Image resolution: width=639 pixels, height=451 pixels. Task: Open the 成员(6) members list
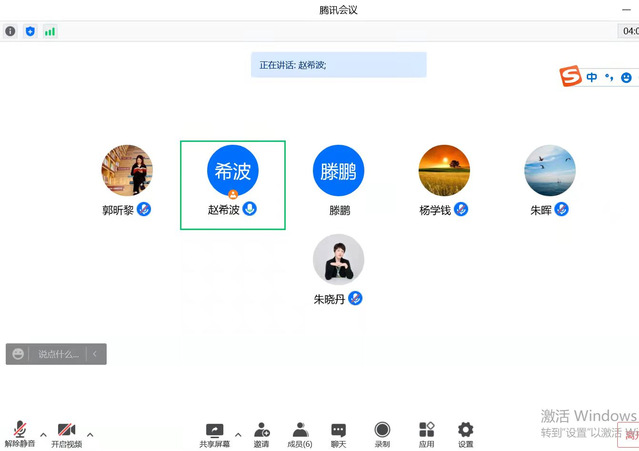point(300,432)
